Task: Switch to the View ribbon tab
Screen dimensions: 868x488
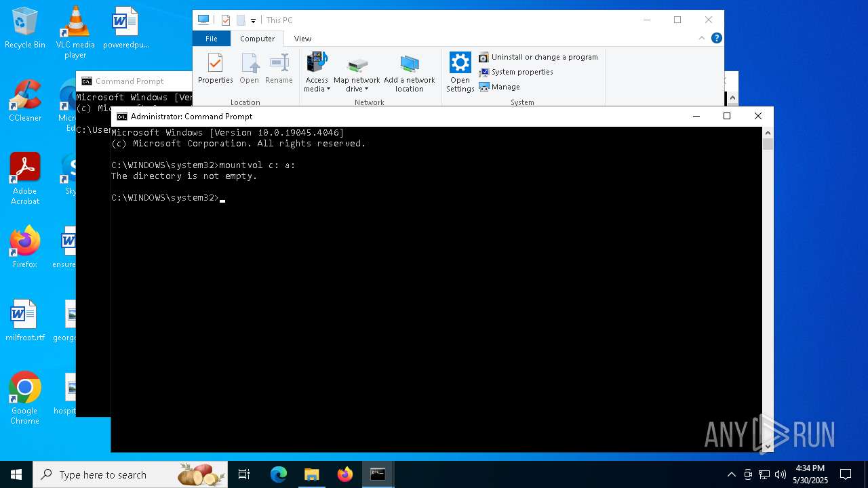Action: tap(302, 39)
